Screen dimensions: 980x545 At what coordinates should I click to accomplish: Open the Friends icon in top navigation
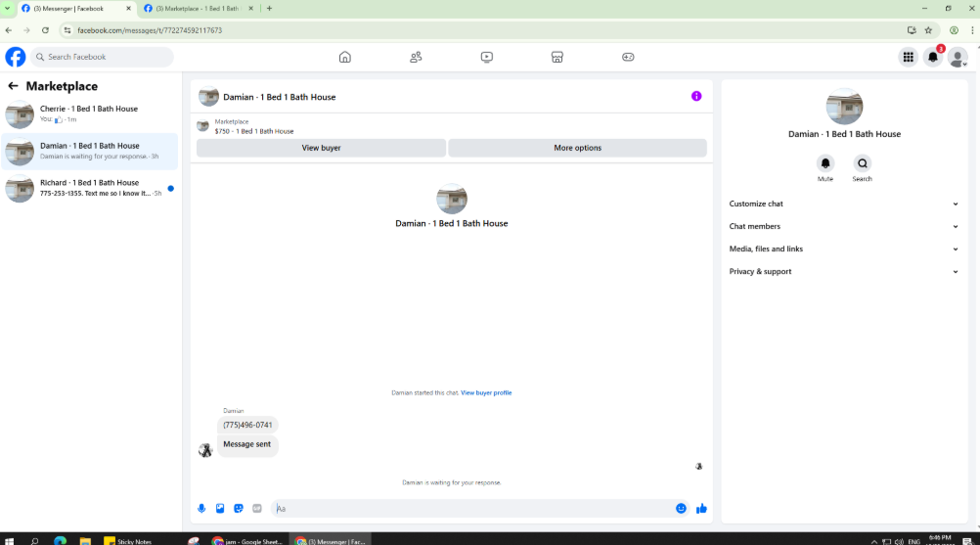coord(416,57)
